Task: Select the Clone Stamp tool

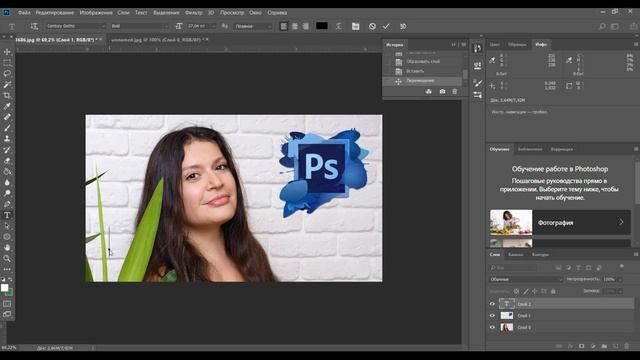Action: click(7, 139)
